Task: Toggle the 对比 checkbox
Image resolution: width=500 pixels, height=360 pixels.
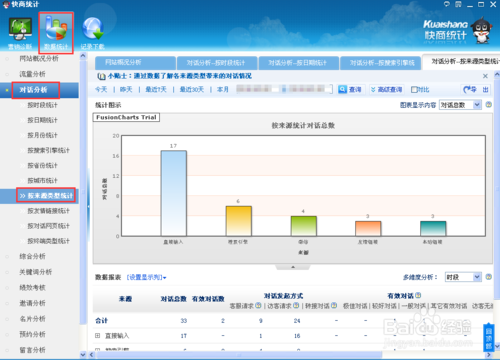Action: coord(414,90)
